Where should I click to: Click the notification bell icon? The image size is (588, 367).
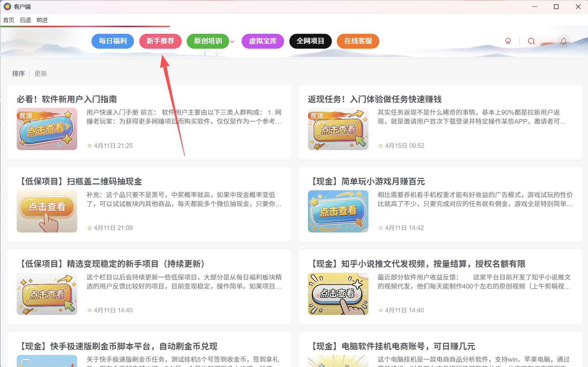(563, 41)
